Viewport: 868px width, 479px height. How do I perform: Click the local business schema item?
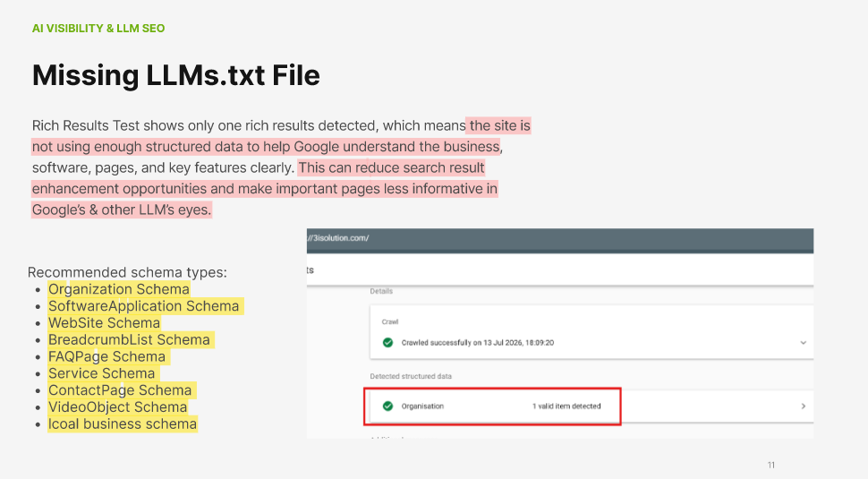pos(123,424)
